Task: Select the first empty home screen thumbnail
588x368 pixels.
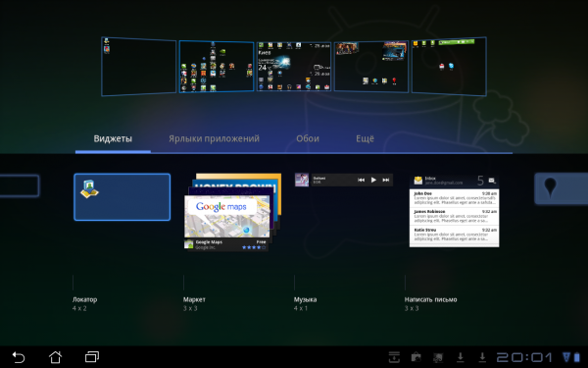Action: click(139, 67)
